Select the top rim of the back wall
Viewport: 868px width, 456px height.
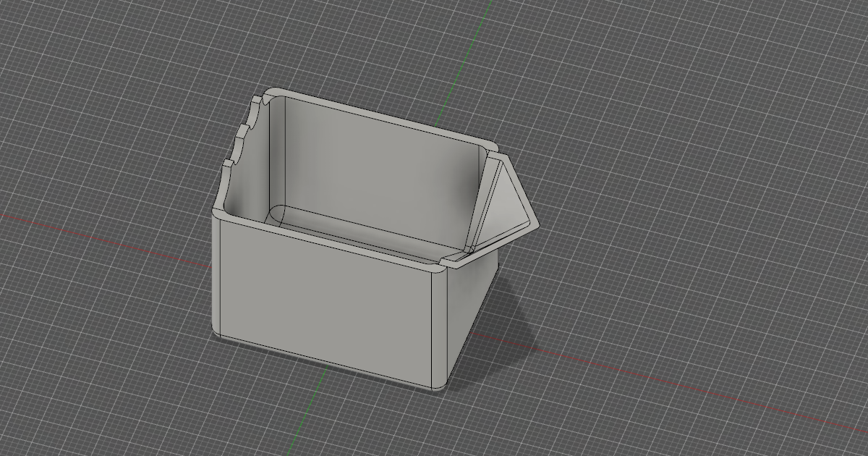click(383, 116)
